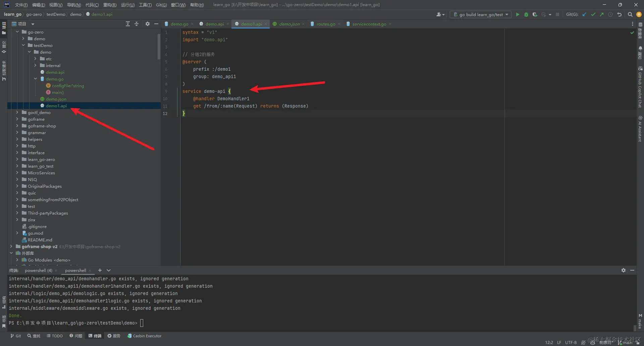Open terminal shell options dropdown
The width and height of the screenshot is (644, 346).
pos(109,270)
